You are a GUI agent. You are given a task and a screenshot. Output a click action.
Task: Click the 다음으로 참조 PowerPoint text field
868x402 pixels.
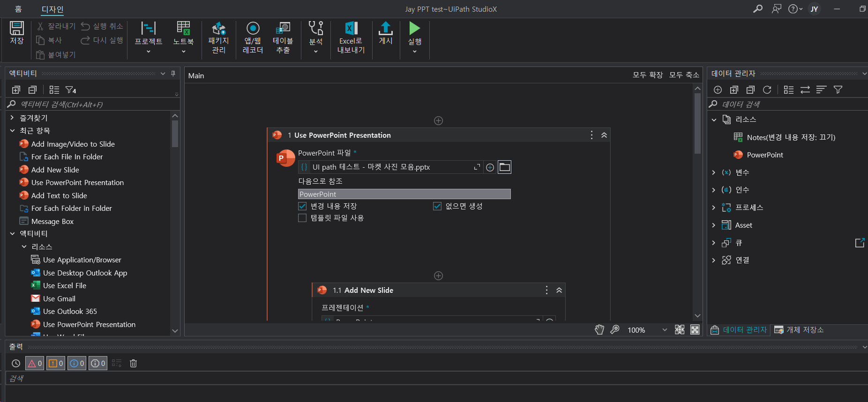404,194
